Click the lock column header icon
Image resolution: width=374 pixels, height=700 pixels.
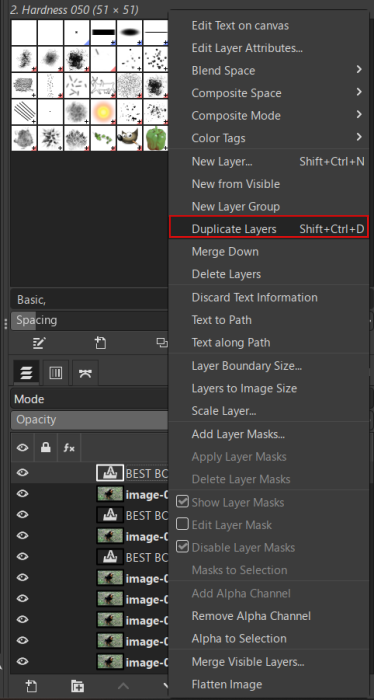point(46,447)
